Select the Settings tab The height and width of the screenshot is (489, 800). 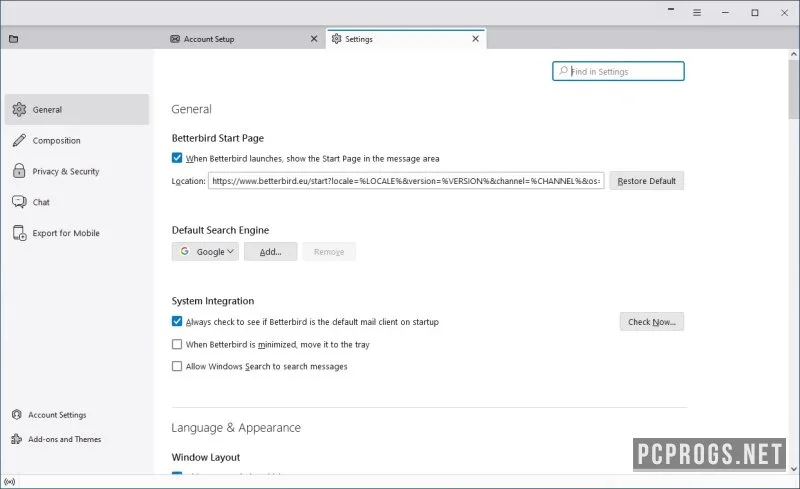pyautogui.click(x=406, y=39)
